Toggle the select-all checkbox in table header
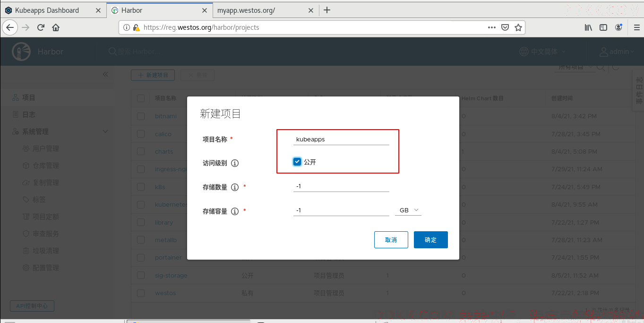 pyautogui.click(x=141, y=98)
